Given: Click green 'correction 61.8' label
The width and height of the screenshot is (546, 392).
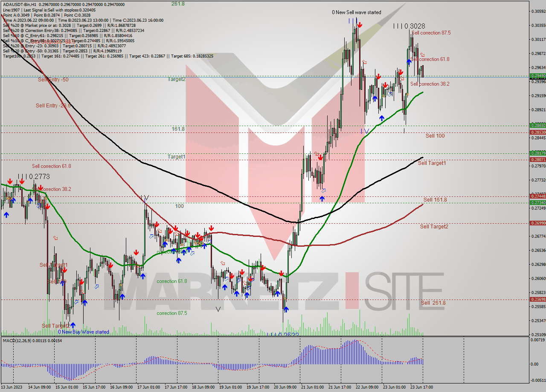Looking at the screenshot, I should (x=172, y=281).
